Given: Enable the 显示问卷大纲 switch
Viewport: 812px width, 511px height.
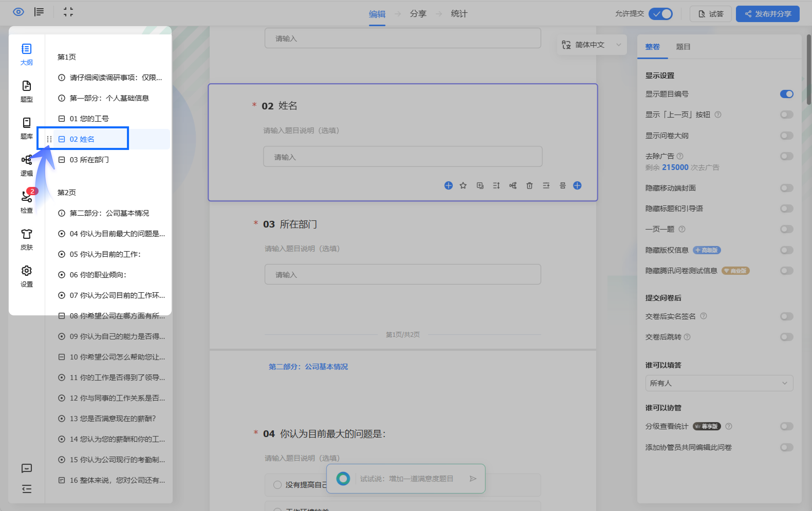Looking at the screenshot, I should click(x=786, y=136).
